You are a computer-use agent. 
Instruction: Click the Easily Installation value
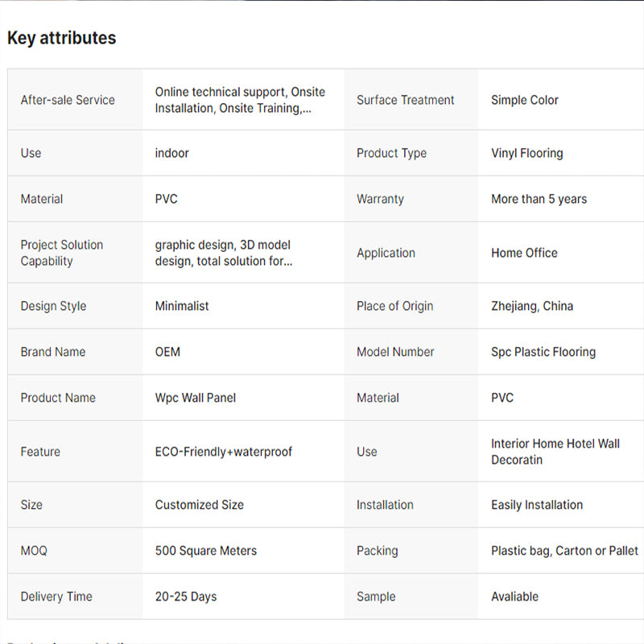point(537,505)
